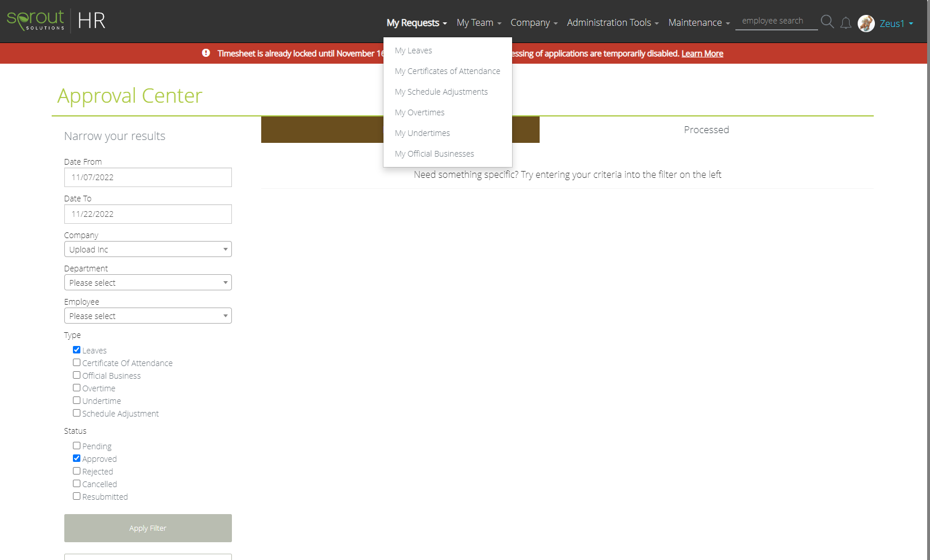Follow the Learn More link

pos(702,53)
